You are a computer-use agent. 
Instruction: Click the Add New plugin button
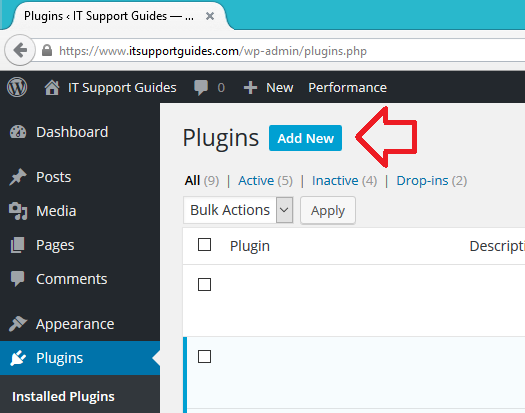pyautogui.click(x=305, y=138)
